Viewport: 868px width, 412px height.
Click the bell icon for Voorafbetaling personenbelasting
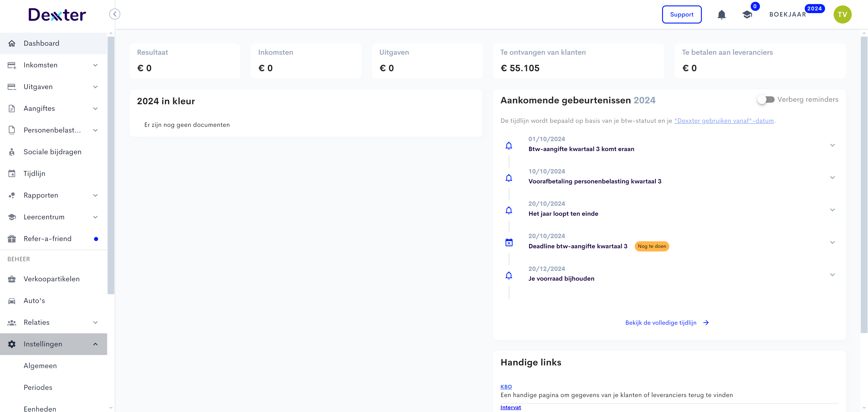coord(509,178)
